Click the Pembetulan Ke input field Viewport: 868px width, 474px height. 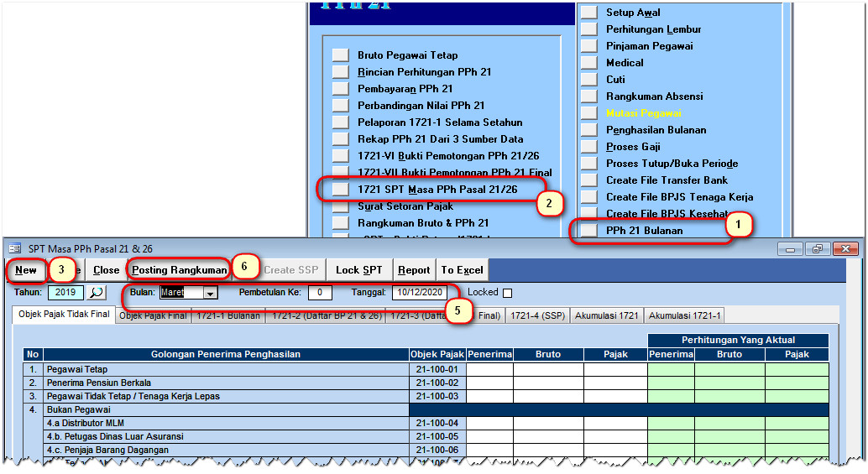(320, 293)
